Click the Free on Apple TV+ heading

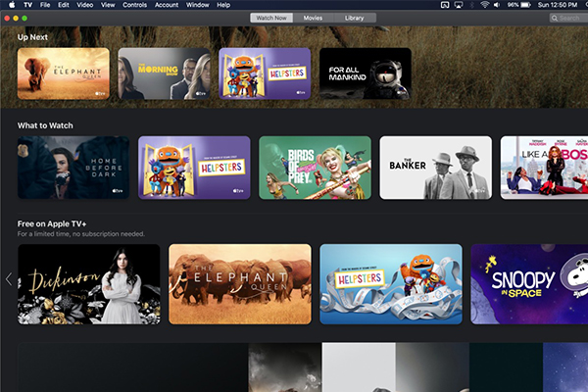(x=52, y=224)
